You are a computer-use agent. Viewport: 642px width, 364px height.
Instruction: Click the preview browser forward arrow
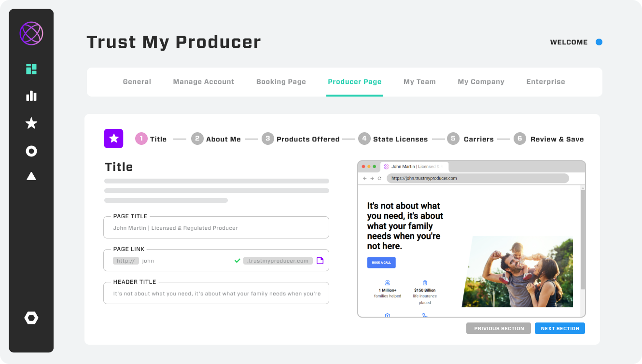point(372,178)
